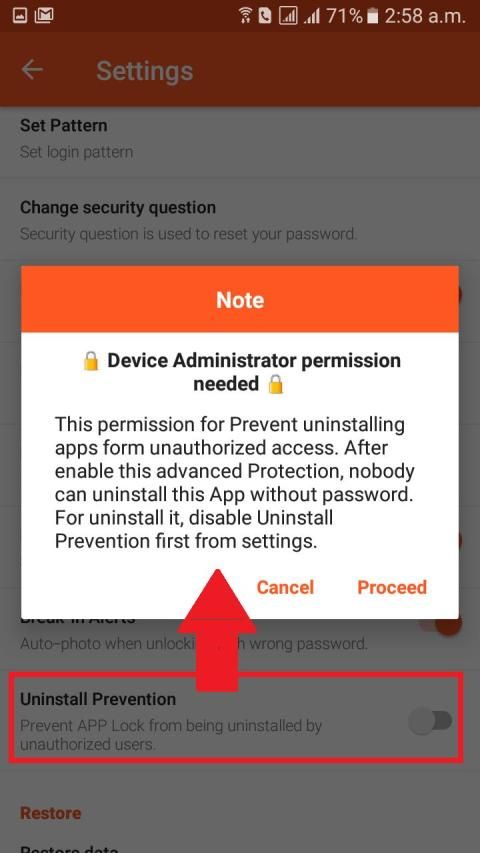
Task: Tap the lock emoji after the word needed
Action: (x=276, y=385)
